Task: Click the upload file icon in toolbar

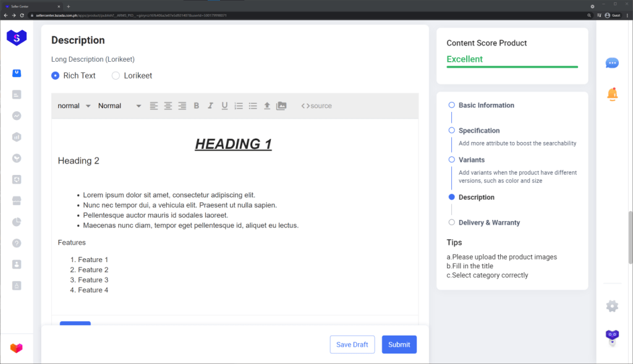Action: (x=267, y=106)
